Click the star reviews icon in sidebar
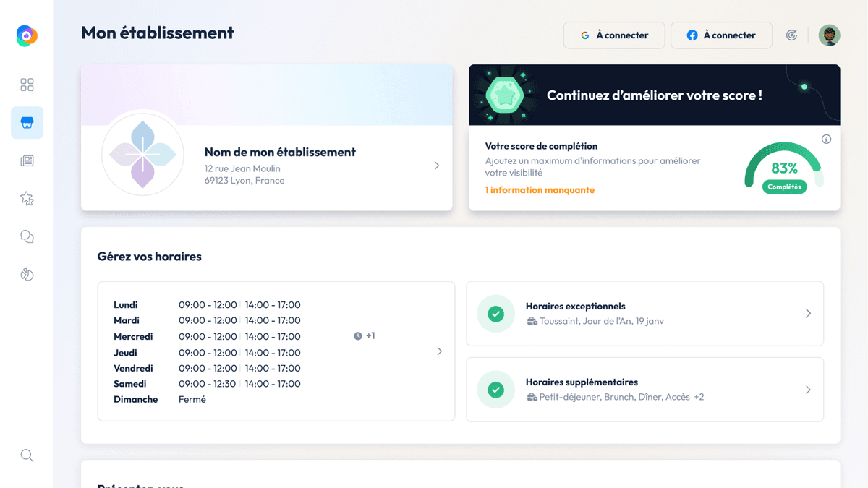 click(27, 198)
